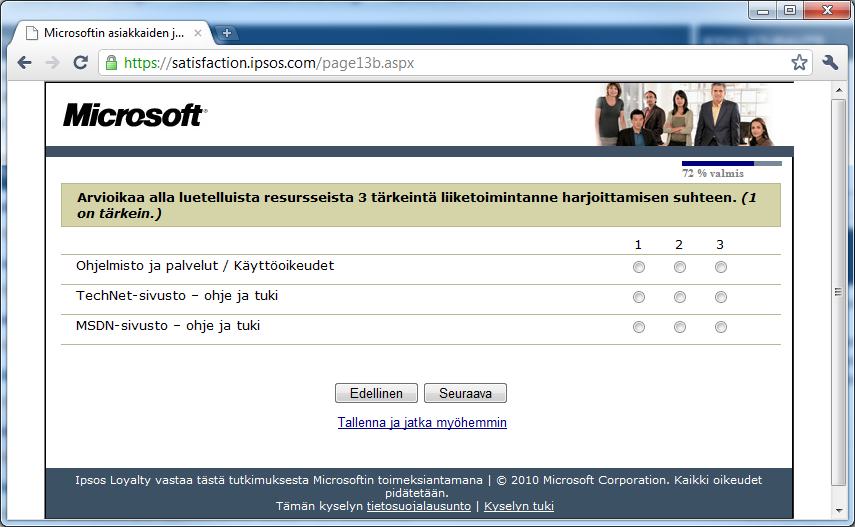
Task: Reload the page with refresh icon
Action: [x=80, y=63]
